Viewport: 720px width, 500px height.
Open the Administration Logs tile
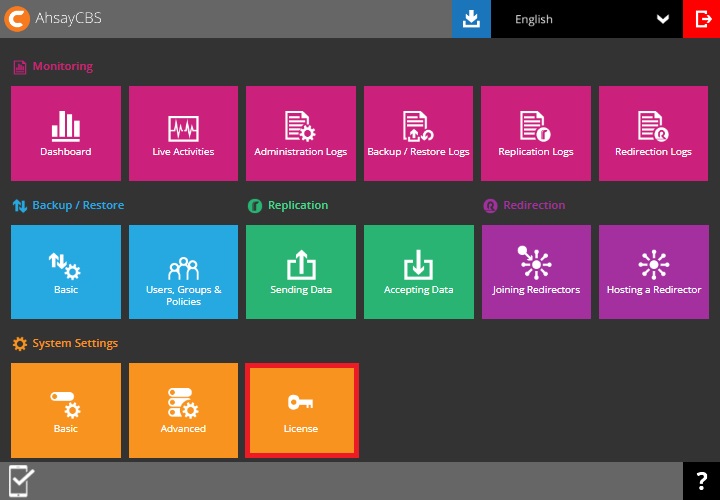(301, 133)
